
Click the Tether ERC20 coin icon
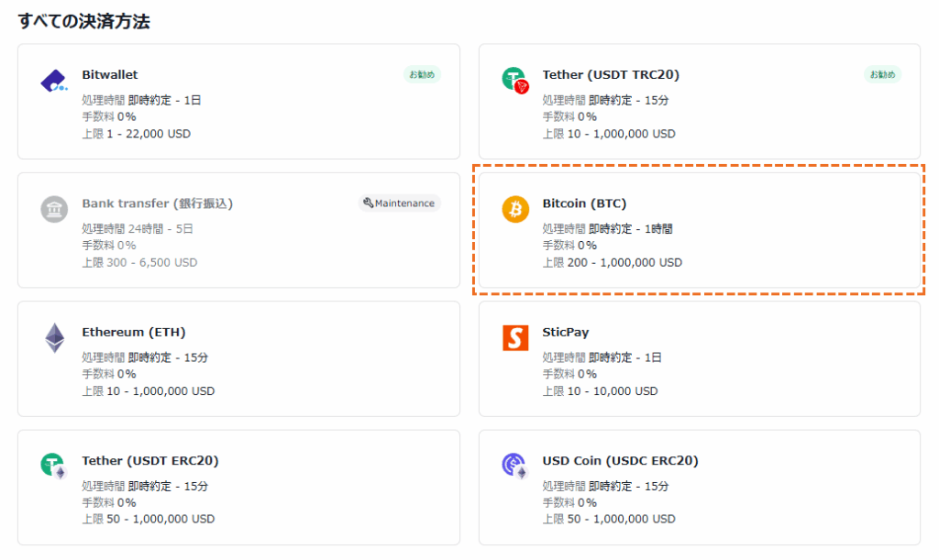coord(54,467)
